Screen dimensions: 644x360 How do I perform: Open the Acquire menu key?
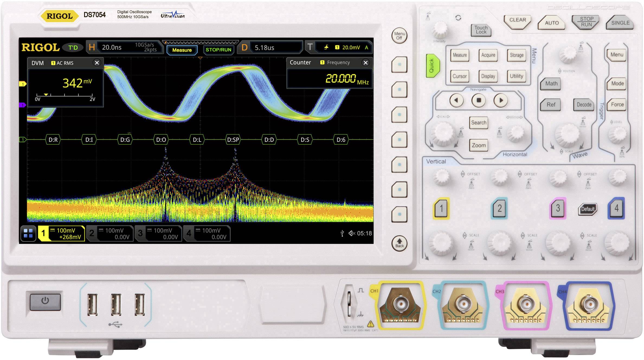[x=488, y=55]
